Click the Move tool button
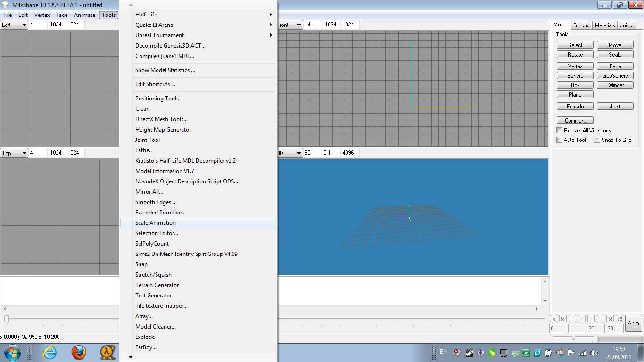The height and width of the screenshot is (362, 644). tap(615, 45)
